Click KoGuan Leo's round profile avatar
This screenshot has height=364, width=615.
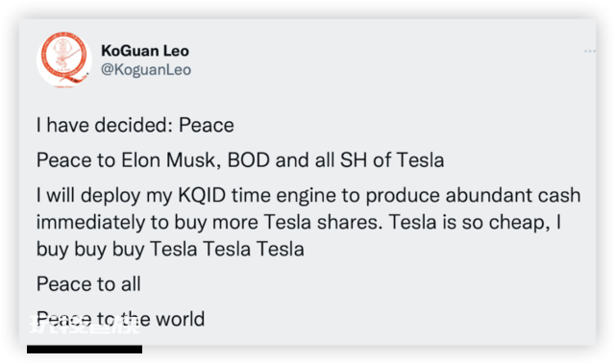tap(64, 60)
